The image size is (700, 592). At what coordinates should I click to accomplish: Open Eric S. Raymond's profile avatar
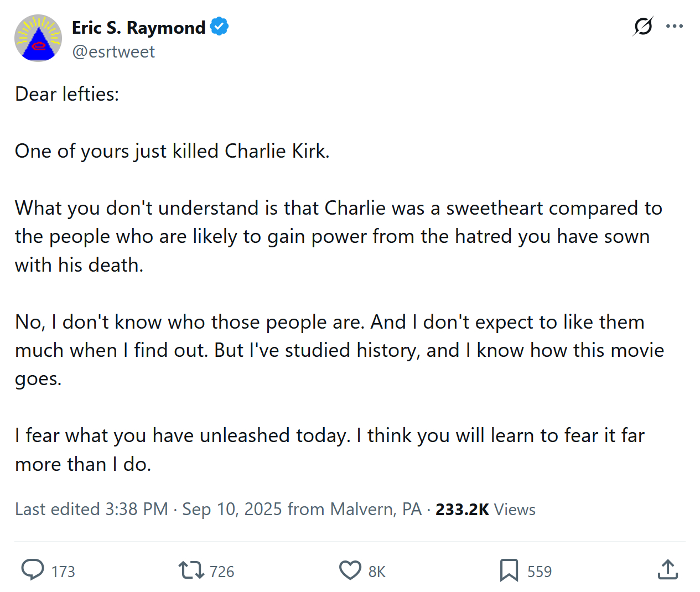tap(38, 38)
